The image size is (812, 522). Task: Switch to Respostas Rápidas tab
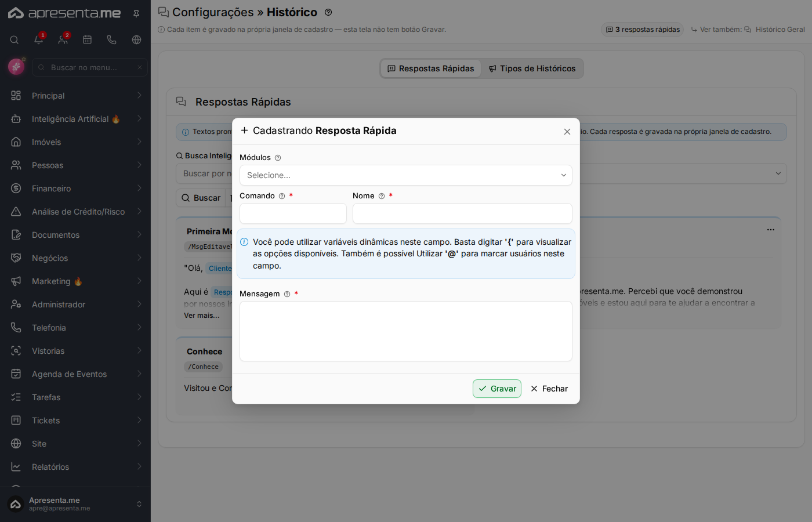(x=431, y=68)
